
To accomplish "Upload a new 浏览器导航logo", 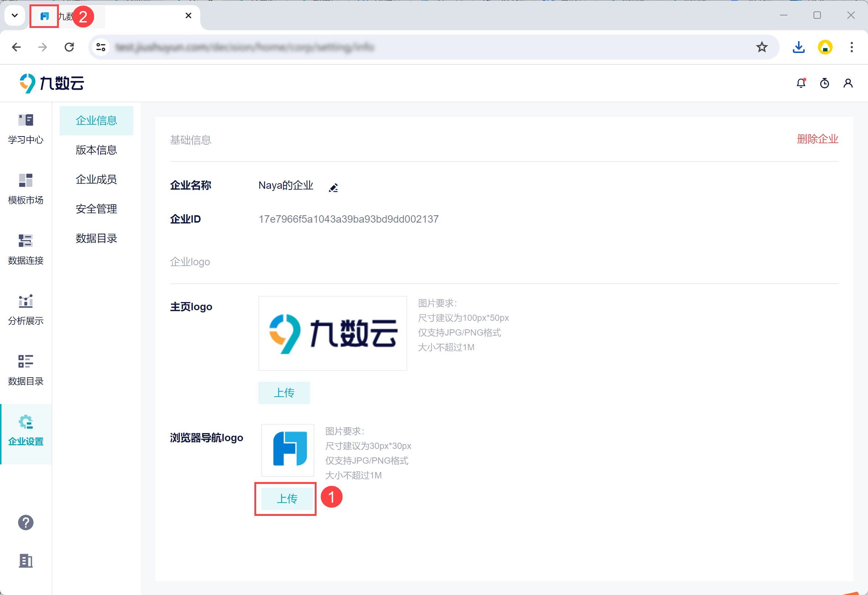I will [x=286, y=498].
